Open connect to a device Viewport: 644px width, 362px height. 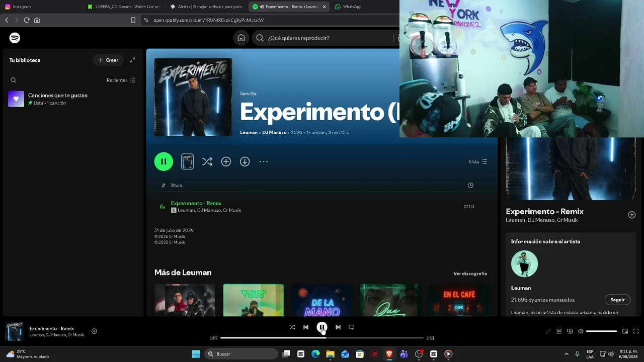point(570,331)
